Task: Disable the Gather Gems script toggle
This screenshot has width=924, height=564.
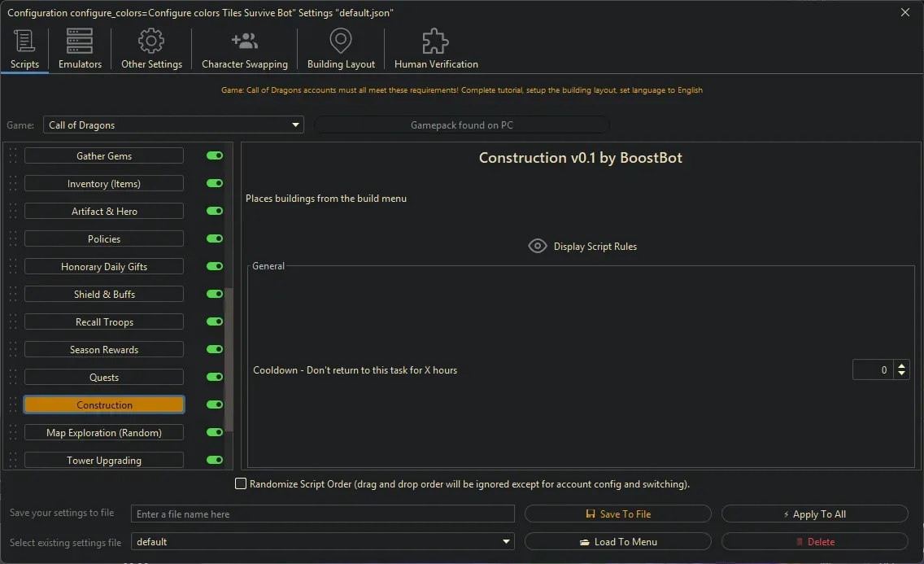Action: click(213, 155)
